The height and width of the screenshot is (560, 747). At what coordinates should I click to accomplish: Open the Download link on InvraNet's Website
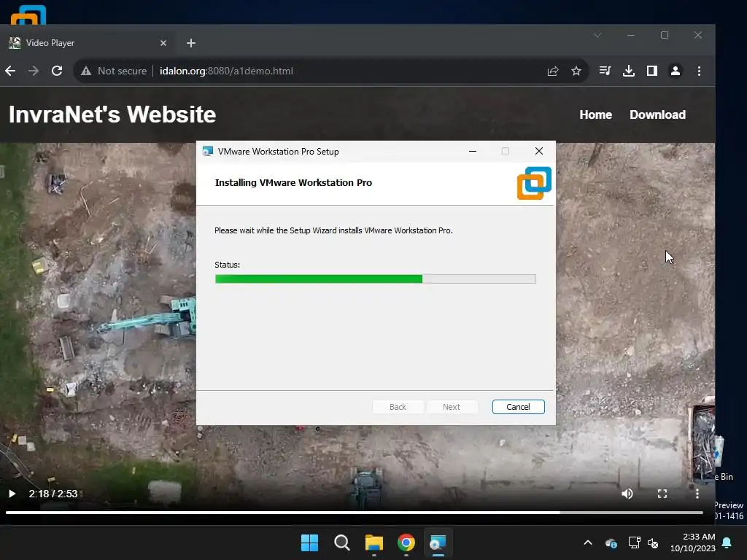657,114
